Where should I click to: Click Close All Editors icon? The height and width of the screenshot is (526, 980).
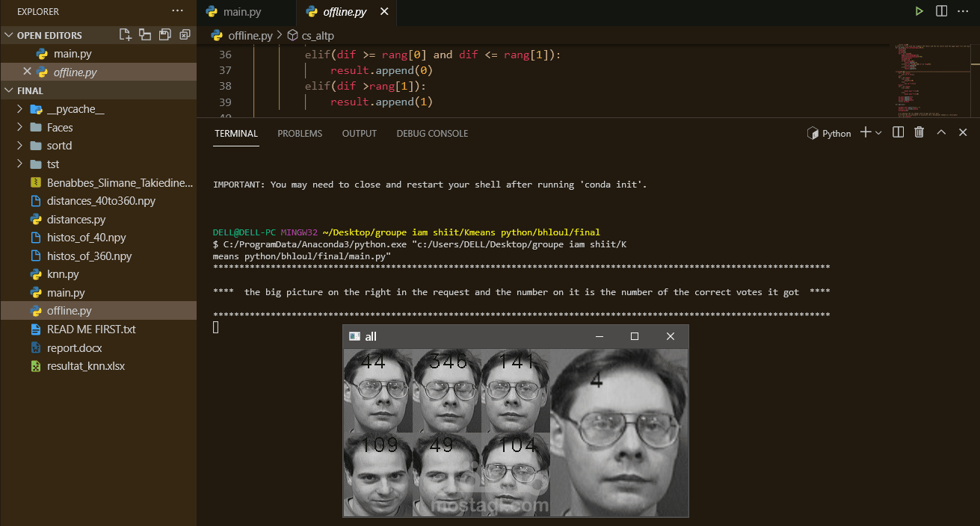tap(185, 34)
